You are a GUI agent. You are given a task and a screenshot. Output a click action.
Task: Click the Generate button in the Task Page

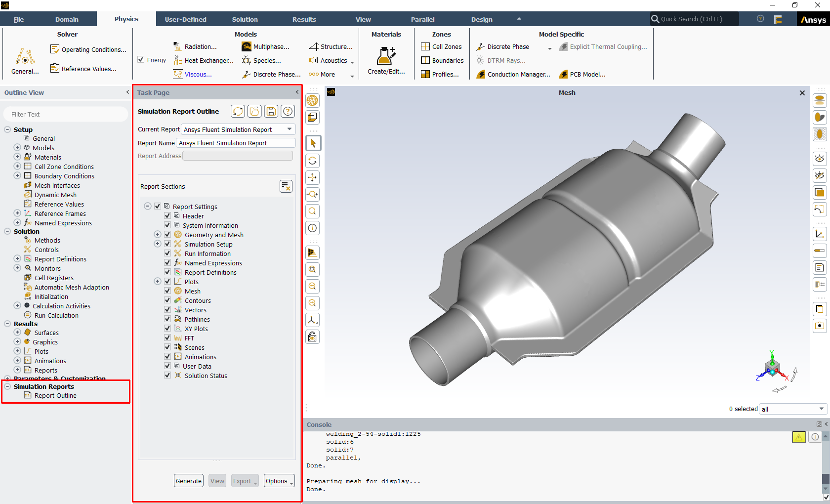(x=188, y=480)
